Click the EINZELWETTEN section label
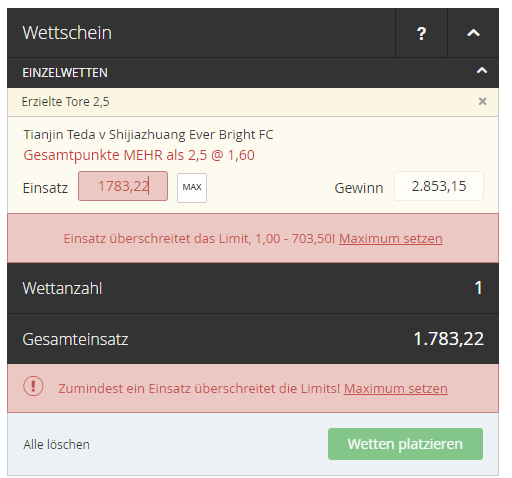 65,73
